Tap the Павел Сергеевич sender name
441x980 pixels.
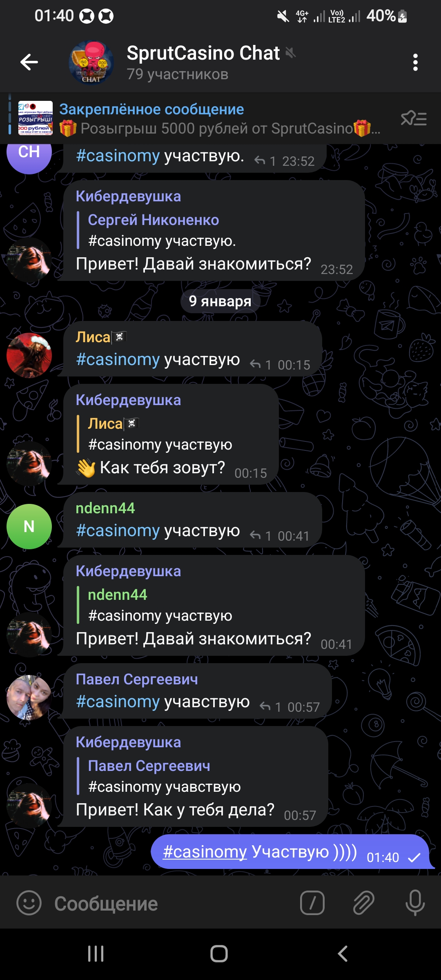(137, 679)
